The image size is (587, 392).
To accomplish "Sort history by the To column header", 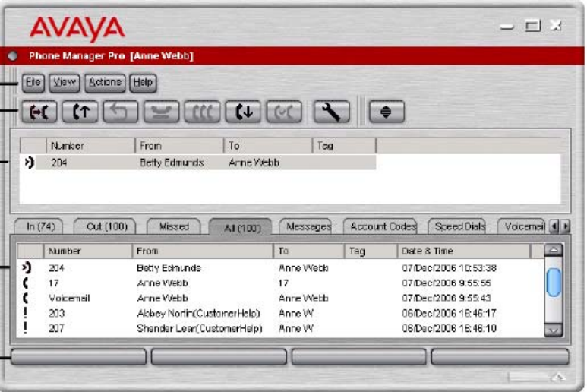I will (309, 251).
